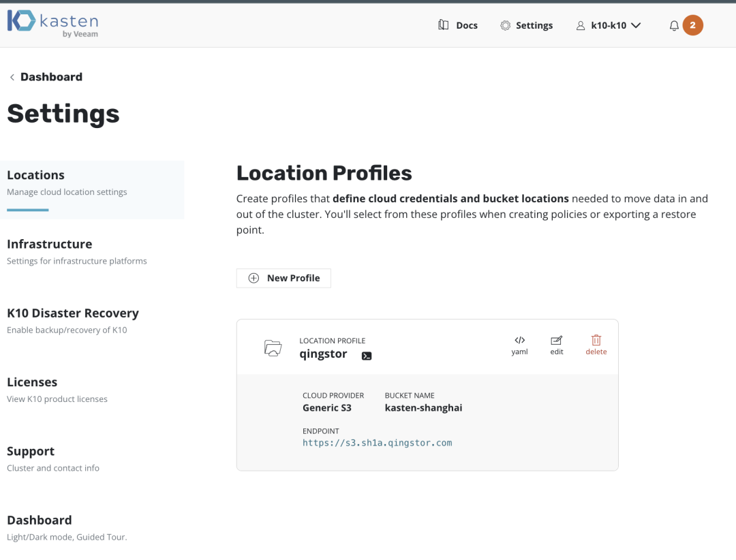Click the Settings page title
736x560 pixels.
[63, 114]
